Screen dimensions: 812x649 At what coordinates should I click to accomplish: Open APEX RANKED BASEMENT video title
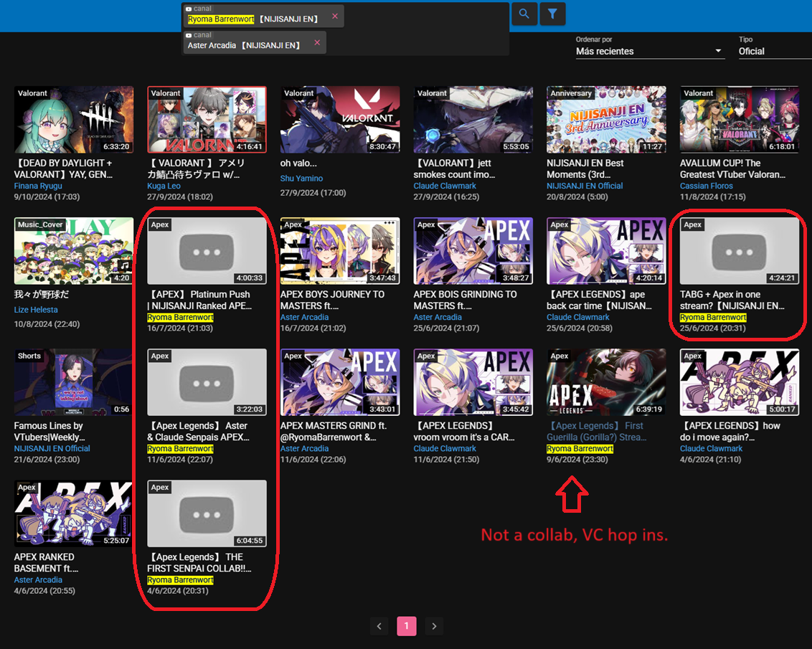(x=46, y=562)
